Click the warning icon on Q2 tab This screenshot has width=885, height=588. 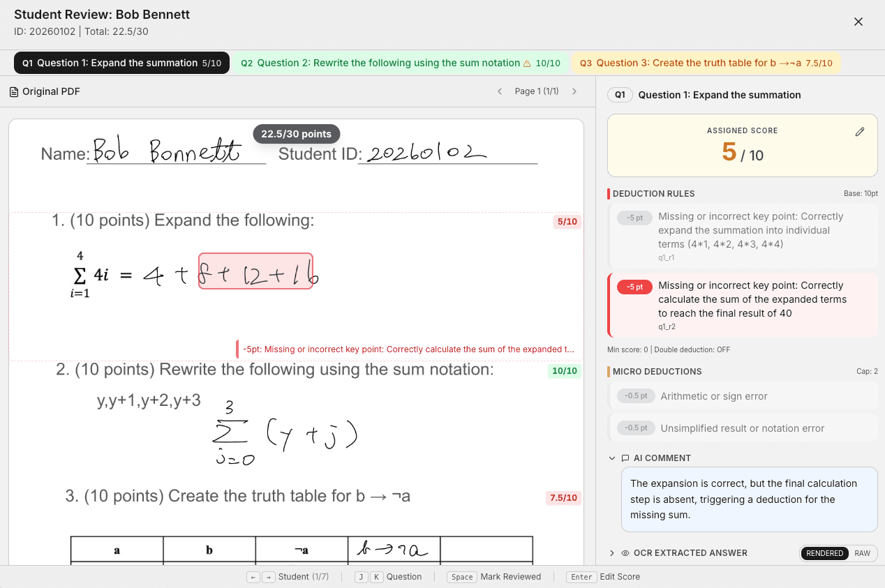pyautogui.click(x=527, y=63)
